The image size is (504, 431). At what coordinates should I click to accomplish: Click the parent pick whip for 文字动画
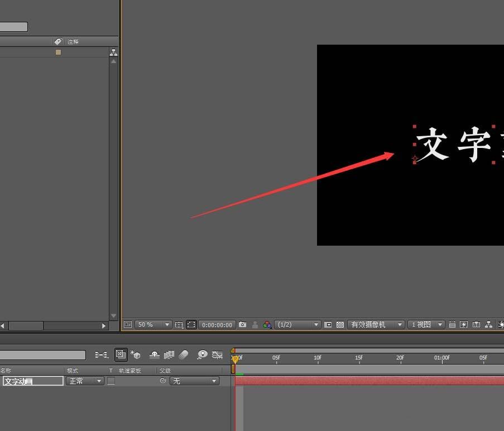162,381
